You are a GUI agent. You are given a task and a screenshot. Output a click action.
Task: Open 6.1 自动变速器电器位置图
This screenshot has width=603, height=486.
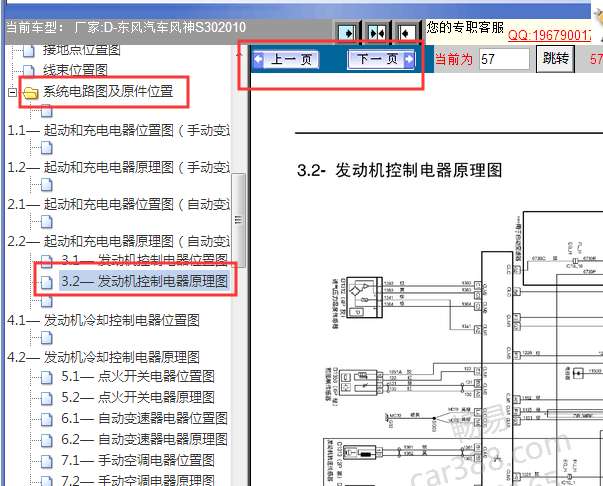(144, 418)
